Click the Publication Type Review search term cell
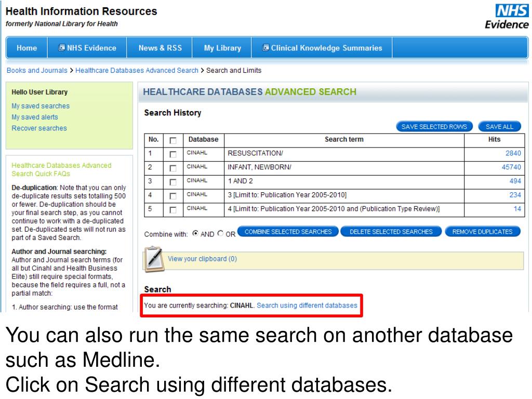The image size is (532, 399). (x=344, y=209)
